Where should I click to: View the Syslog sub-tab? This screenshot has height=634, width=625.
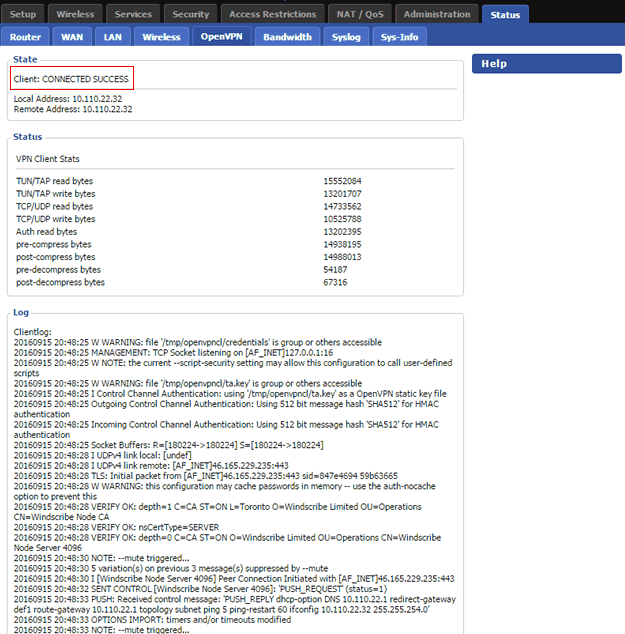(x=346, y=37)
